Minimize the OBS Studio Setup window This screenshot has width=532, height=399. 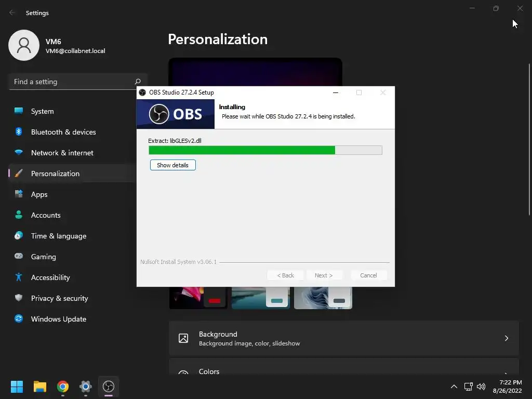coord(336,92)
